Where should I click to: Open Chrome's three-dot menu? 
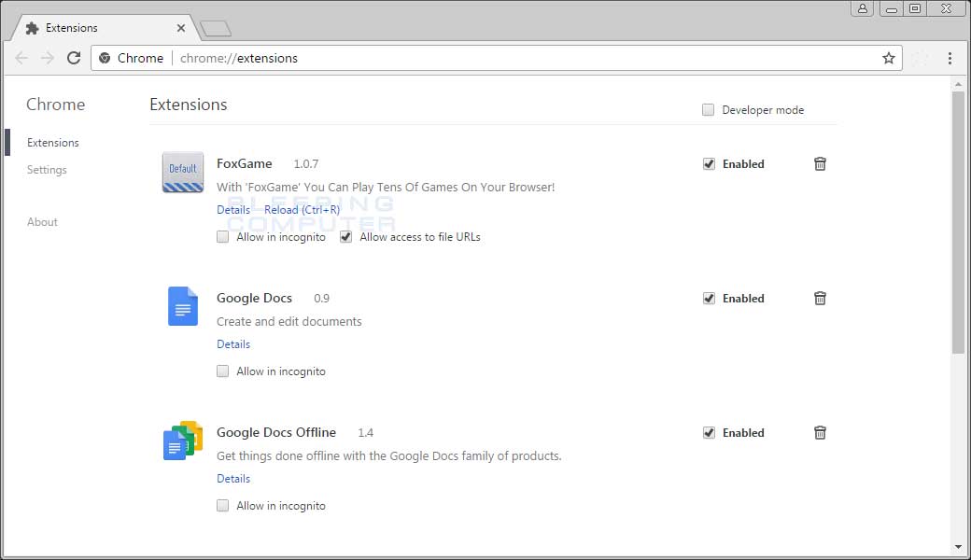point(950,58)
